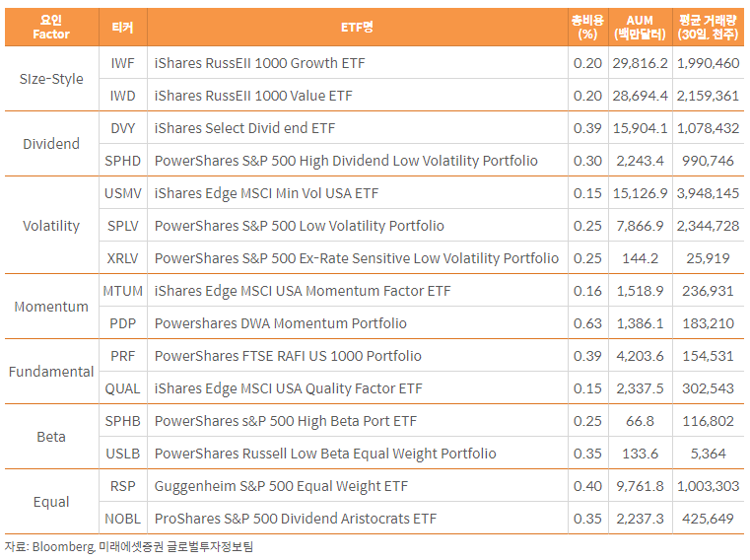Select 'iShares Edge MSCI USA Quality Factor ETF'
This screenshot has height=560, width=750.
coord(289,388)
